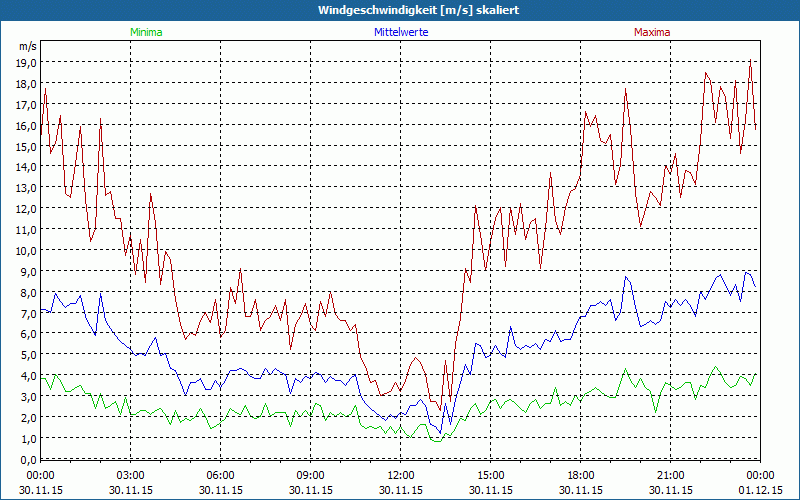Select the 03:00 time axis label

(131, 475)
